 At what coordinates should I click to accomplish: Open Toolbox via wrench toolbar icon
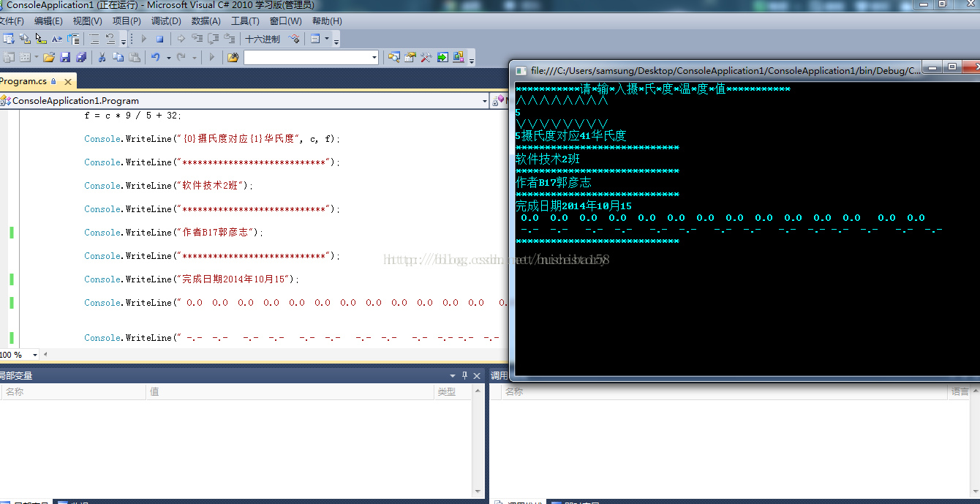pos(426,57)
